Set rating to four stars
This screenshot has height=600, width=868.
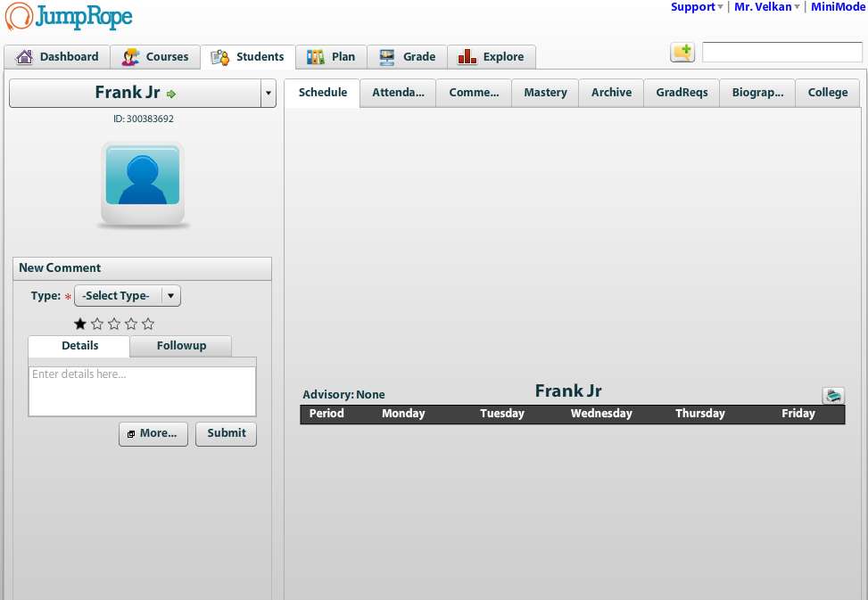click(130, 324)
